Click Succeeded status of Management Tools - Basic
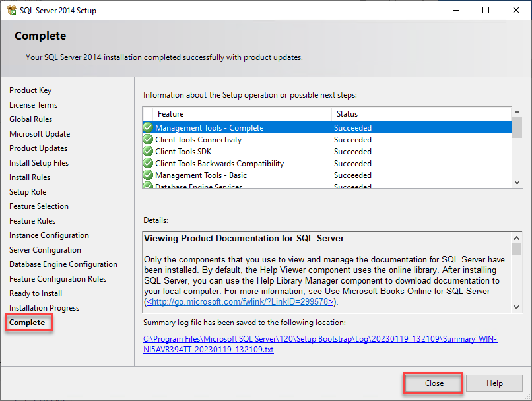The width and height of the screenshot is (532, 401). 352,175
